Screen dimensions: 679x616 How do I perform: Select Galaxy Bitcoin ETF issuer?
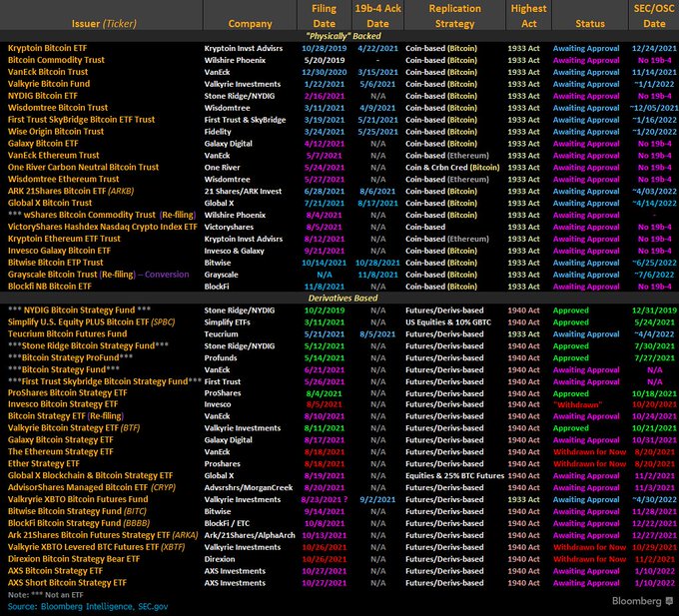43,144
